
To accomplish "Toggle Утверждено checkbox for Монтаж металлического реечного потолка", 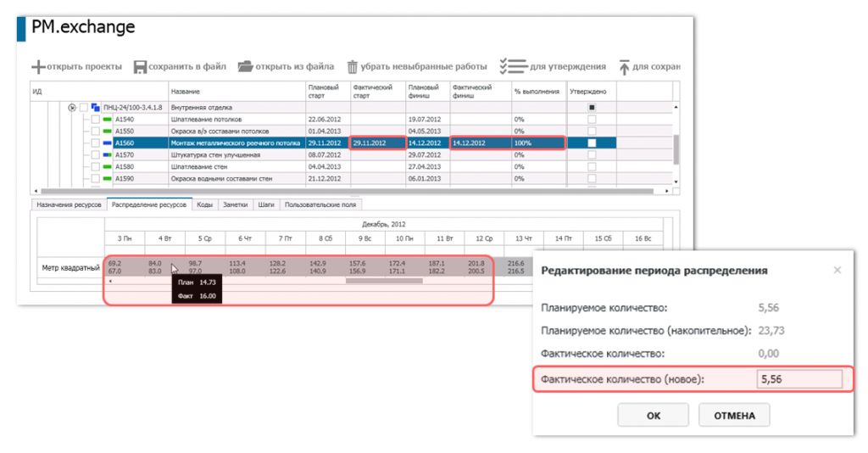I will click(x=592, y=143).
